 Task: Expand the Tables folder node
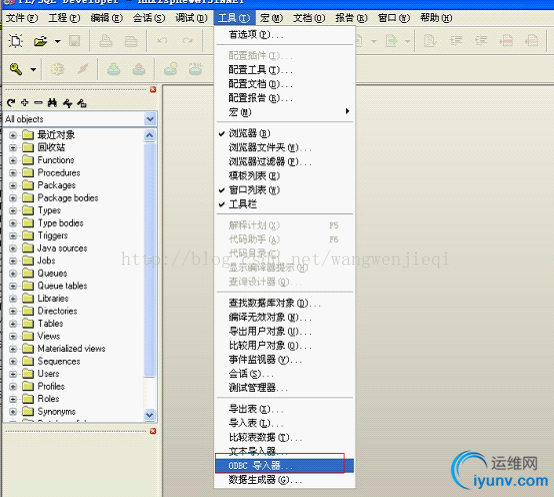coord(13,324)
